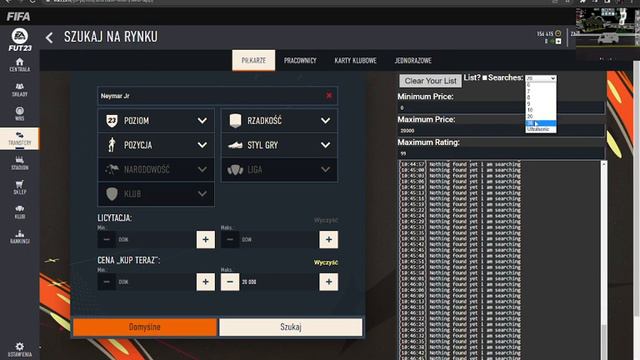Clear the Neymar Jr player name with the red X

(329, 96)
